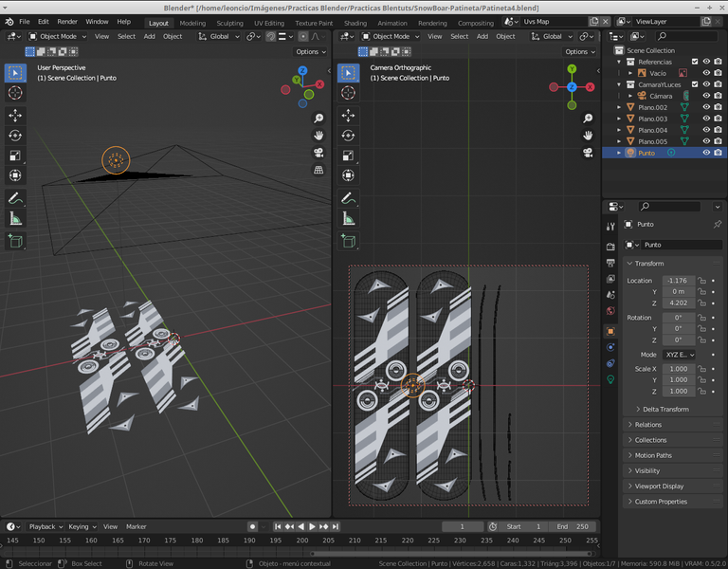Click the End frame field in timeline
The height and width of the screenshot is (569, 728).
point(574,526)
